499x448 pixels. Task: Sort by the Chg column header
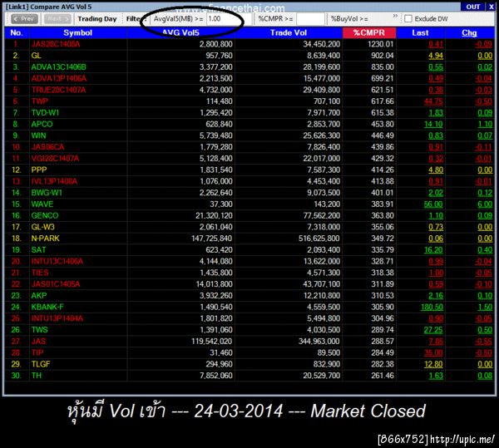(x=469, y=32)
